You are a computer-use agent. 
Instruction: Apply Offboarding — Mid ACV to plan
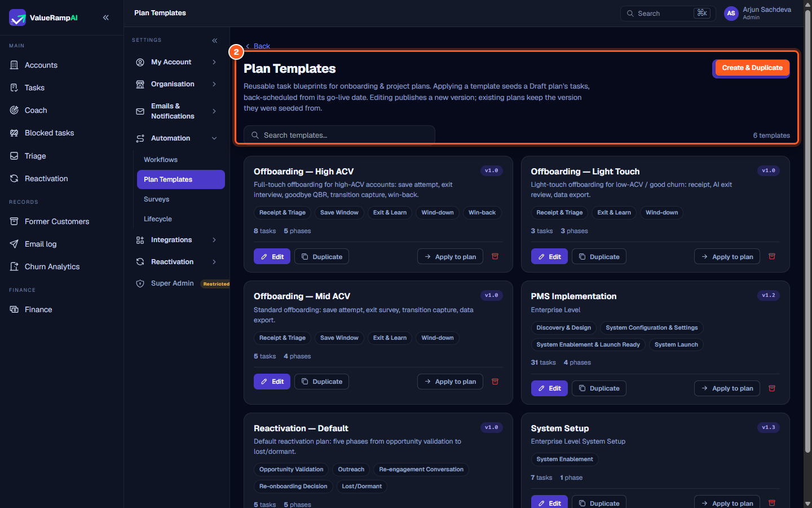point(450,382)
